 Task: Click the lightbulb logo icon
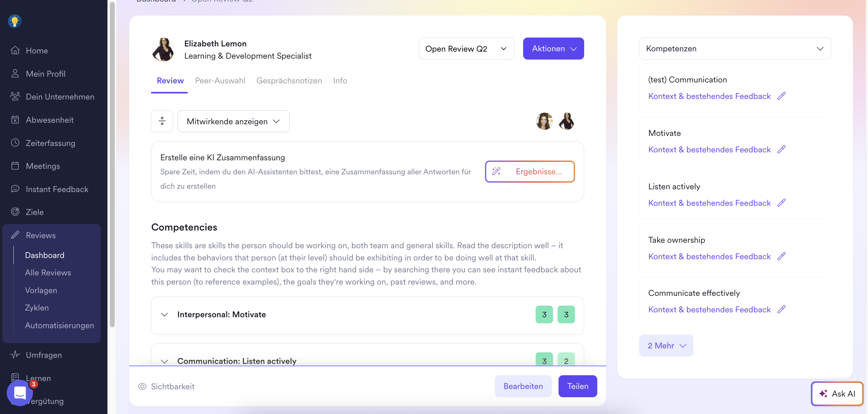pyautogui.click(x=14, y=21)
